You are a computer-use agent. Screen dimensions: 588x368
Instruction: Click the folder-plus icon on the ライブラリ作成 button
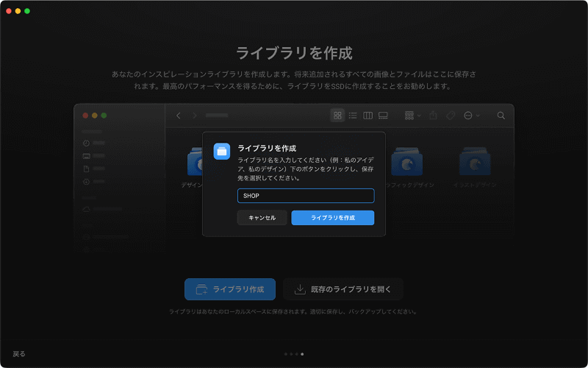(x=201, y=289)
